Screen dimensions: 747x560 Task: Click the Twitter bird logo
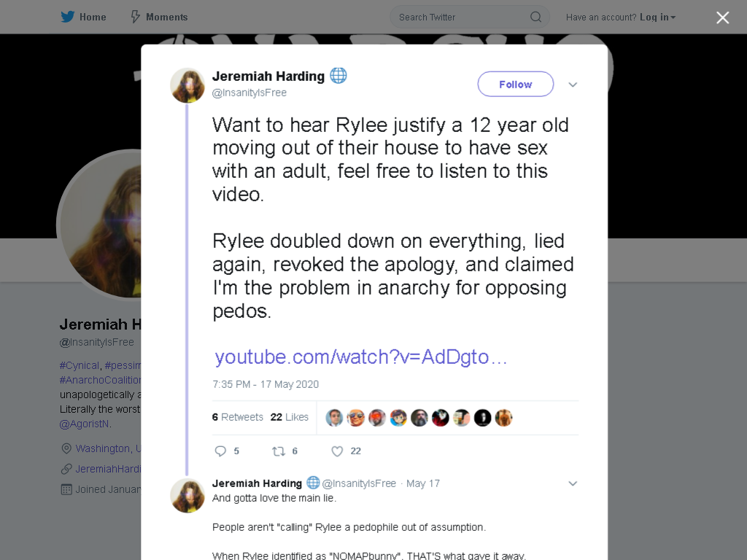[68, 17]
